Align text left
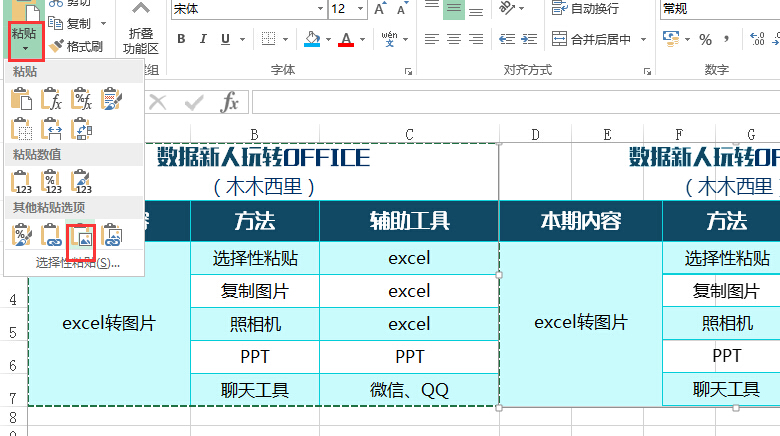 pyautogui.click(x=431, y=39)
